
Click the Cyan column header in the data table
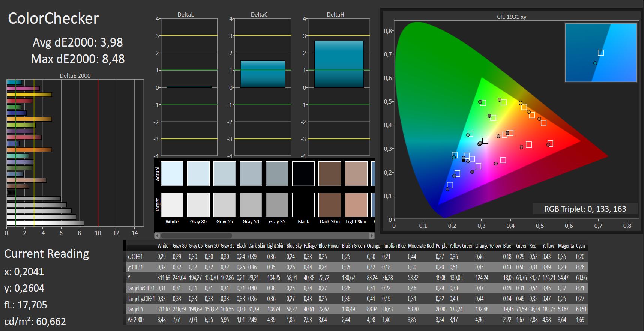(580, 246)
